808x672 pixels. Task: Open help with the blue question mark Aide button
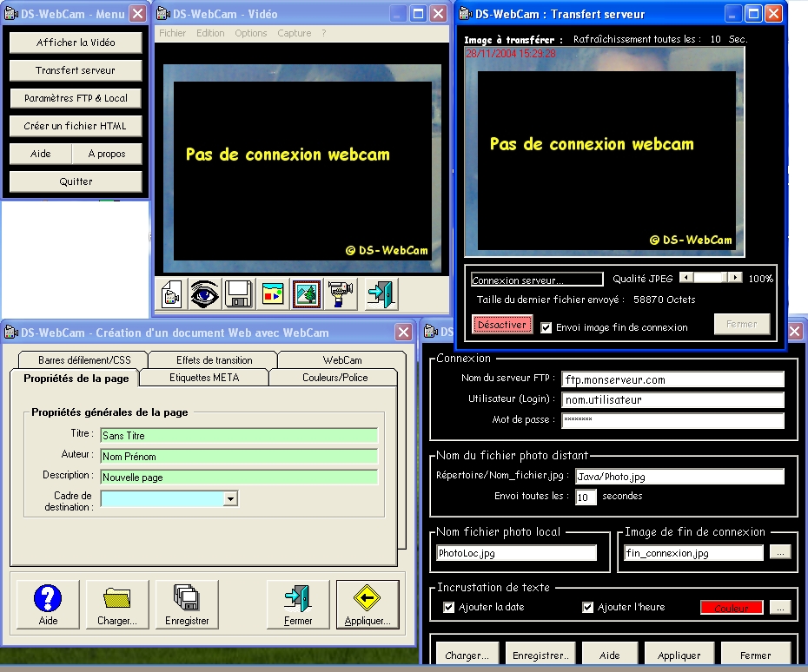pyautogui.click(x=48, y=604)
